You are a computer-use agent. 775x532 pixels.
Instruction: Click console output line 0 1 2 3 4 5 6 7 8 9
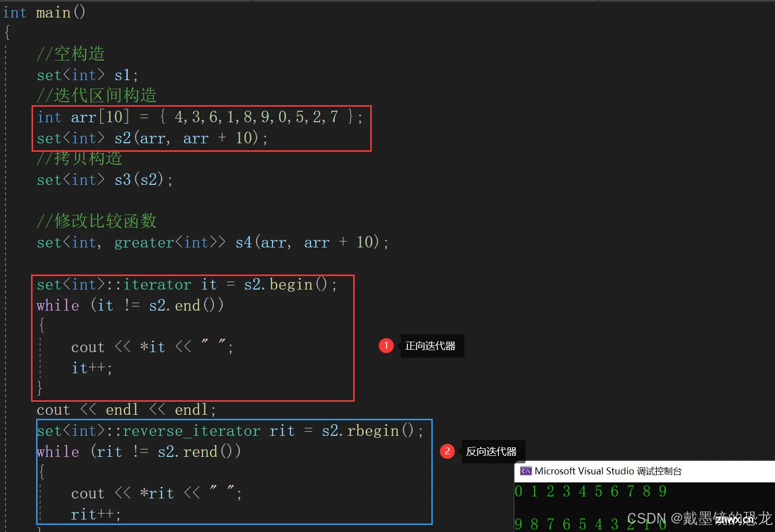click(x=591, y=491)
